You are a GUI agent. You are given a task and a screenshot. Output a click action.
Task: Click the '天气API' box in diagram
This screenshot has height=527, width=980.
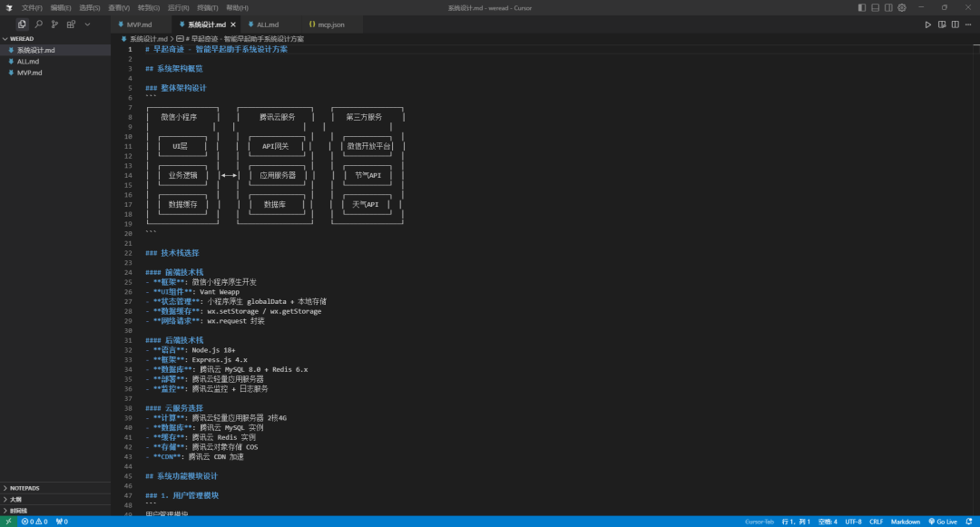[367, 204]
